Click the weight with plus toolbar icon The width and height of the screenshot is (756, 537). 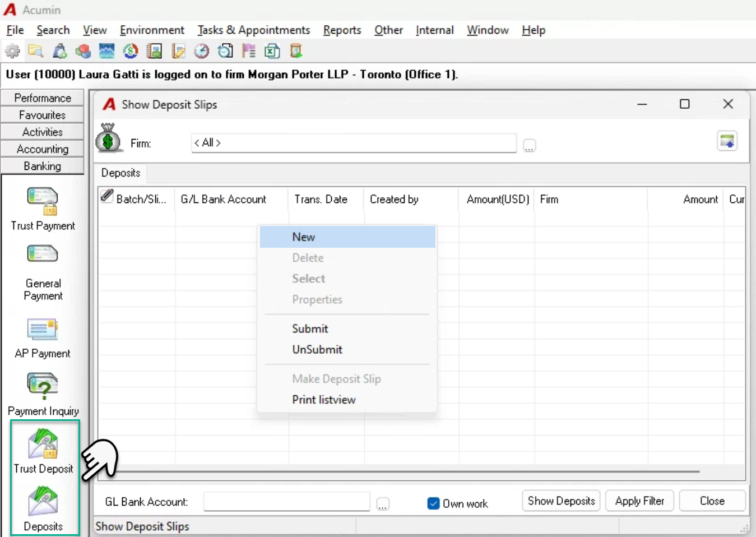59,52
